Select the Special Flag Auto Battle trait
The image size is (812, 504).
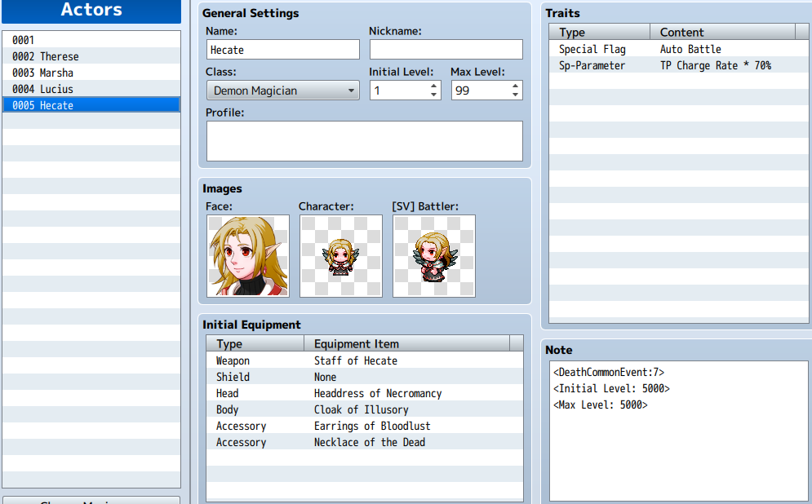[x=678, y=49]
